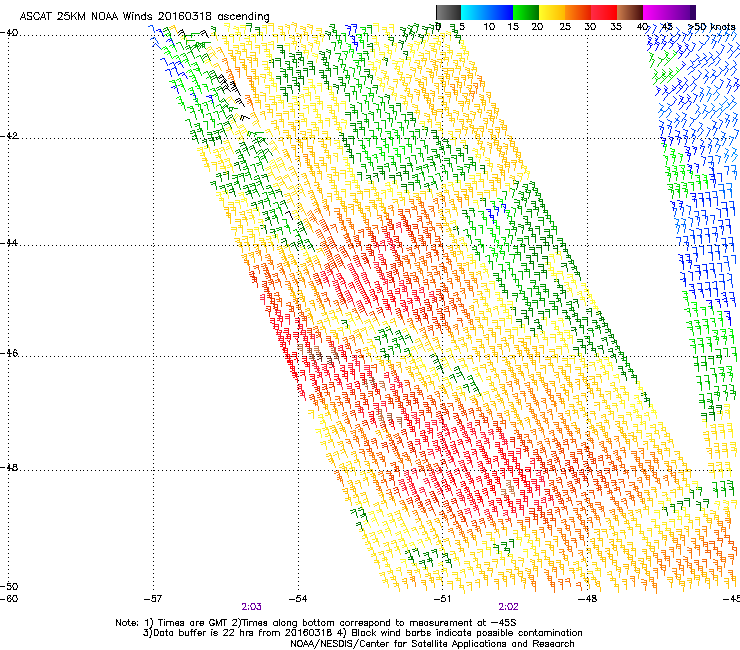Click the latitude label '-50'
This screenshot has width=740, height=650.
[x=9, y=586]
